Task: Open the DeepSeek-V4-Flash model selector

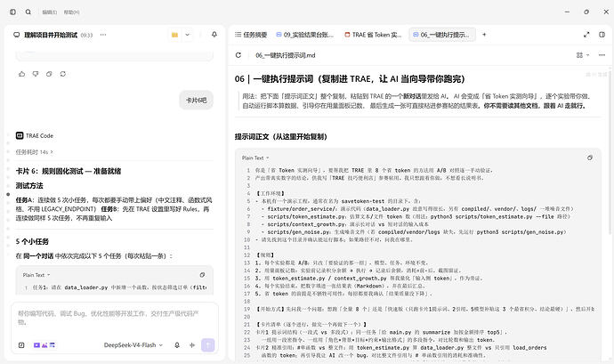Action: [133, 345]
